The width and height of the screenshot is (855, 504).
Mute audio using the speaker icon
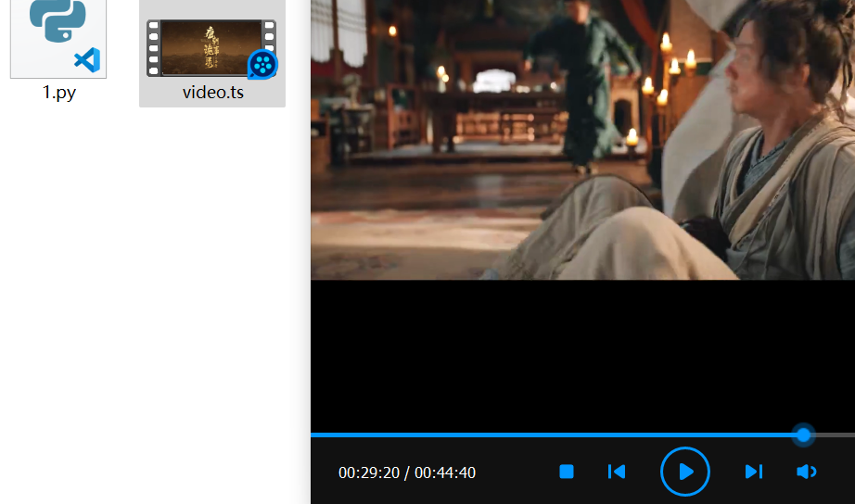tap(807, 472)
